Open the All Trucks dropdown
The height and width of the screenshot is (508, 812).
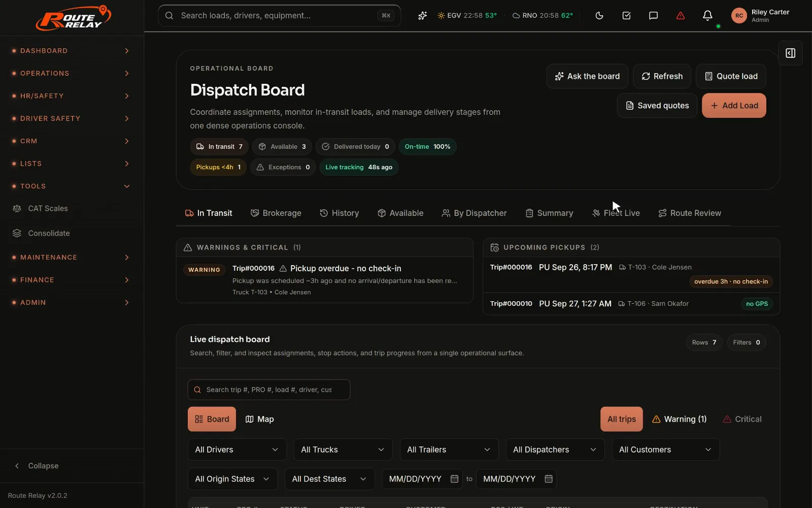[343, 450]
